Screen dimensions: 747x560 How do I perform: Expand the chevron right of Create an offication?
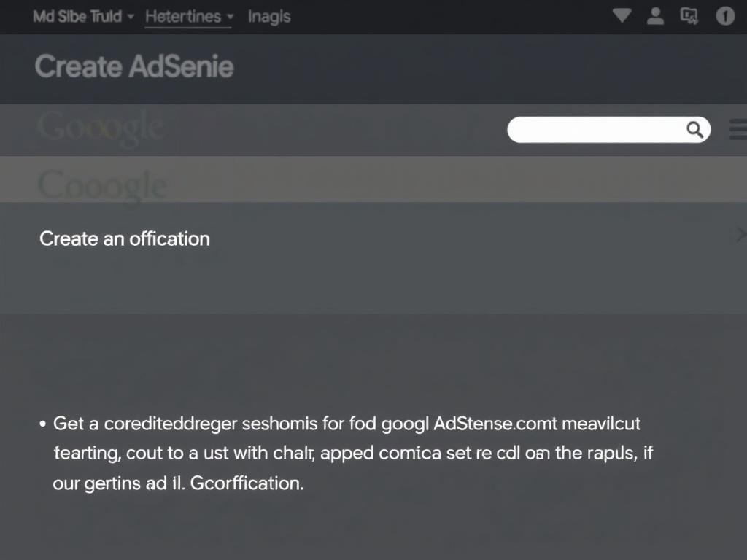[740, 234]
